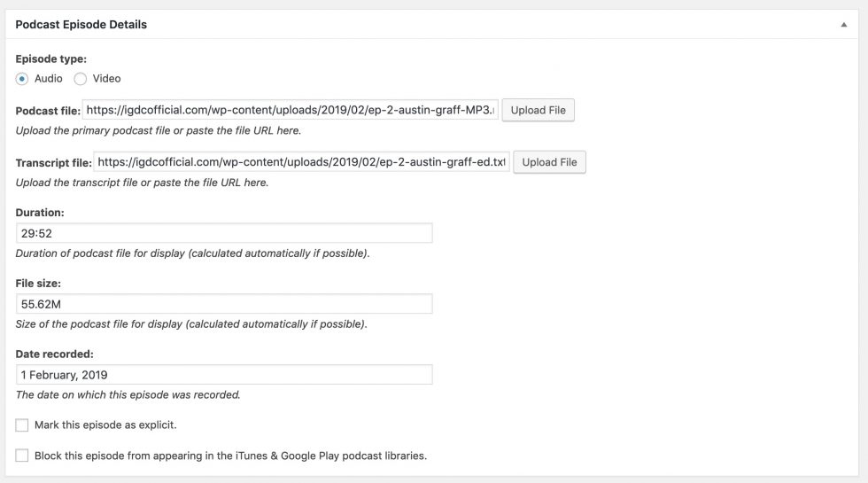868x483 pixels.
Task: Open the Date recorded field
Action: (224, 375)
